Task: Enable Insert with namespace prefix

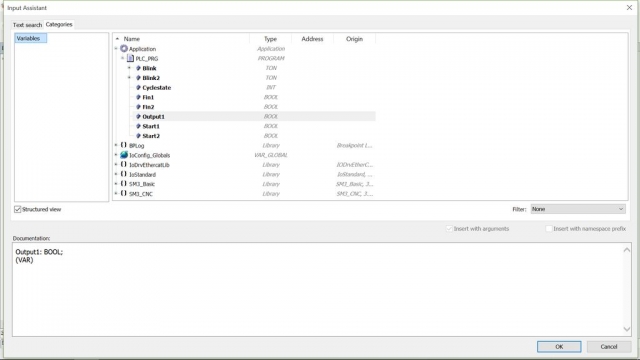Action: pos(549,229)
